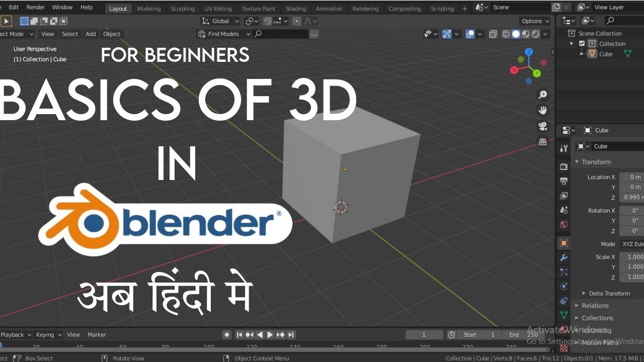Open the Output properties tab
Image resolution: width=644 pixels, height=362 pixels.
[564, 181]
